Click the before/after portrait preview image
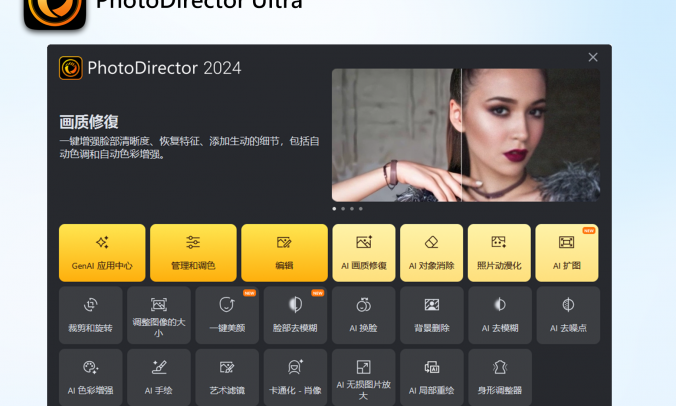The height and width of the screenshot is (406, 676). click(x=466, y=135)
